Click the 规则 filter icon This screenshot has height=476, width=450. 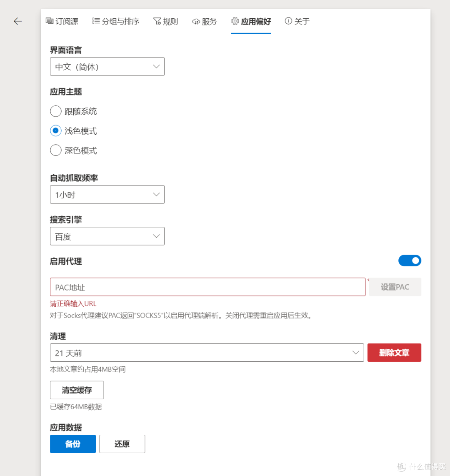pos(157,21)
